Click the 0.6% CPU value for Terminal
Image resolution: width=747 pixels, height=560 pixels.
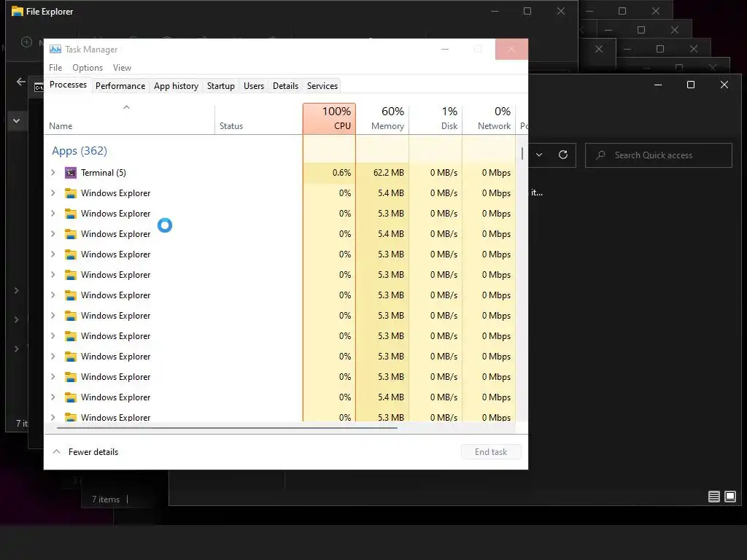click(x=341, y=172)
